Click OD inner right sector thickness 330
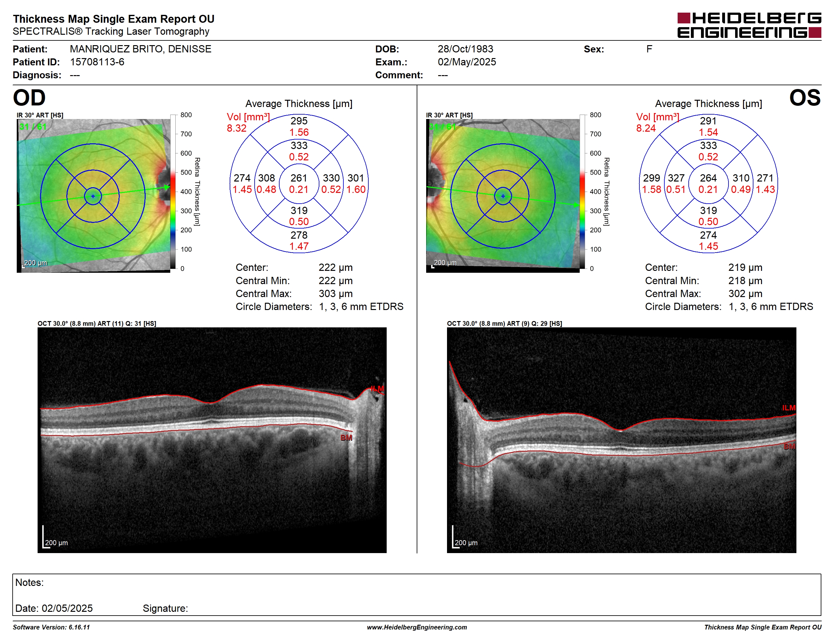Screen dimensions: 834x644 [331, 178]
